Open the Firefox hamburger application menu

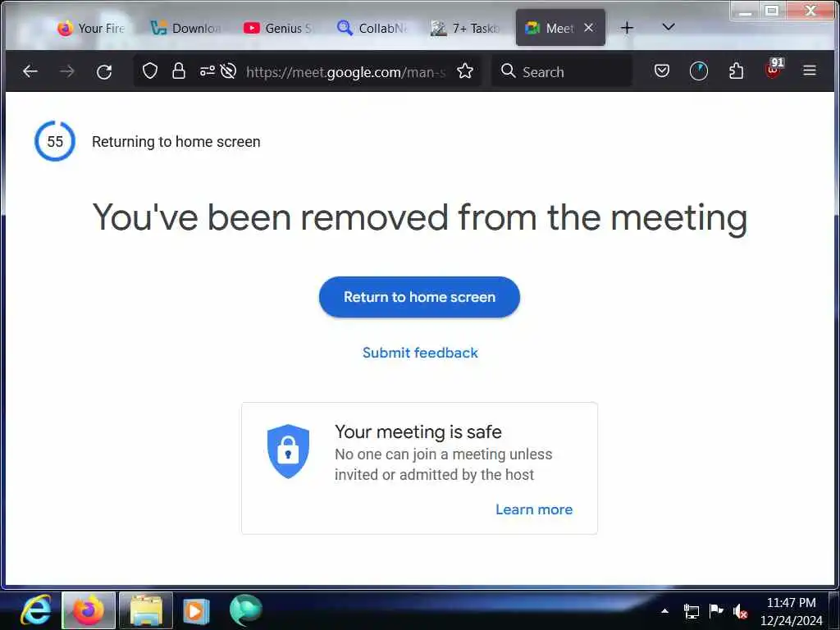(x=810, y=71)
